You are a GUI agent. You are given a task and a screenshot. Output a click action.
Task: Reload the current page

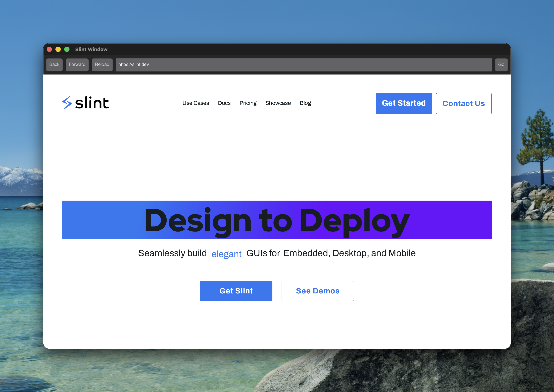[102, 64]
